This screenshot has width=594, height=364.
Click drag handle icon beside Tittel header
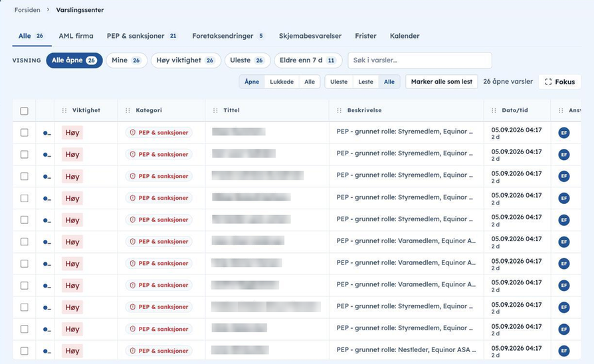(x=215, y=111)
